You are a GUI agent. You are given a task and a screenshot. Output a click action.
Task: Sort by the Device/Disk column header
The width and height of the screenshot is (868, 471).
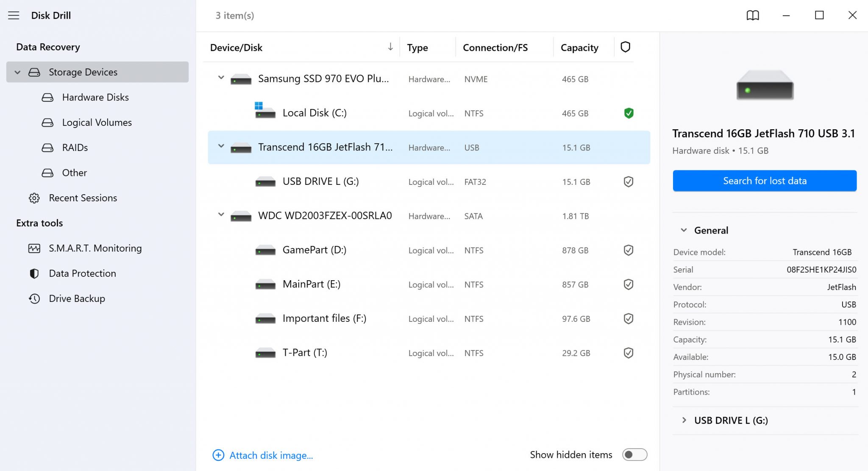click(x=236, y=47)
